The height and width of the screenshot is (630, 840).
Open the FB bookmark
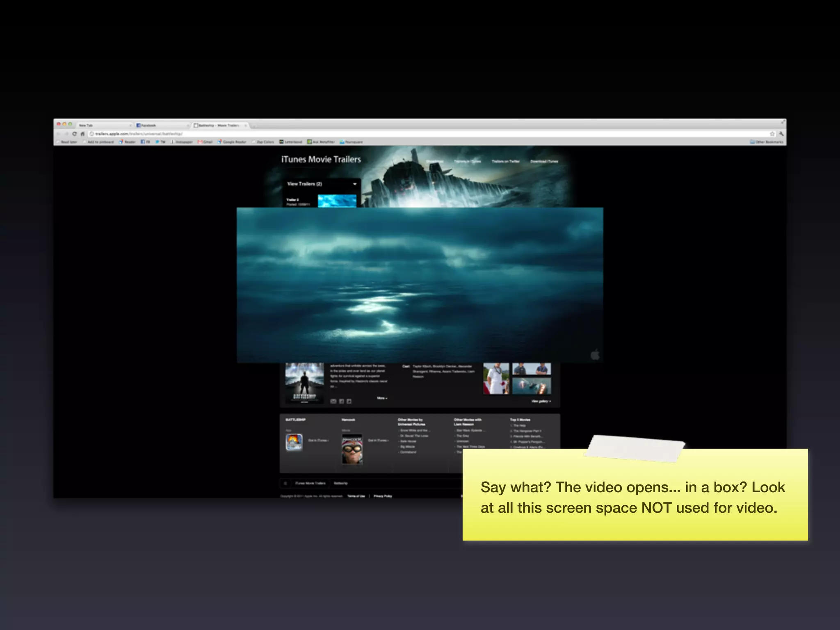[x=146, y=142]
